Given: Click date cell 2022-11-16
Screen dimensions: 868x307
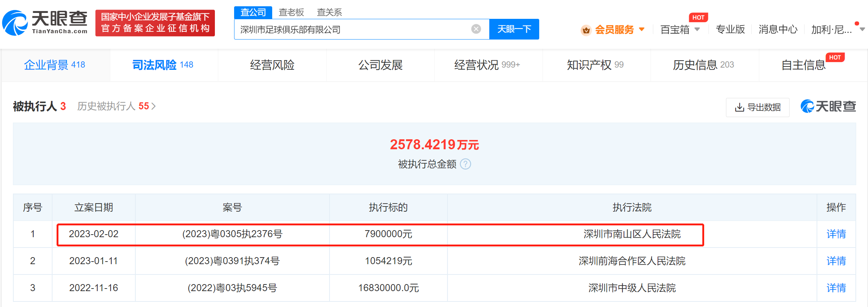Looking at the screenshot, I should (94, 288).
